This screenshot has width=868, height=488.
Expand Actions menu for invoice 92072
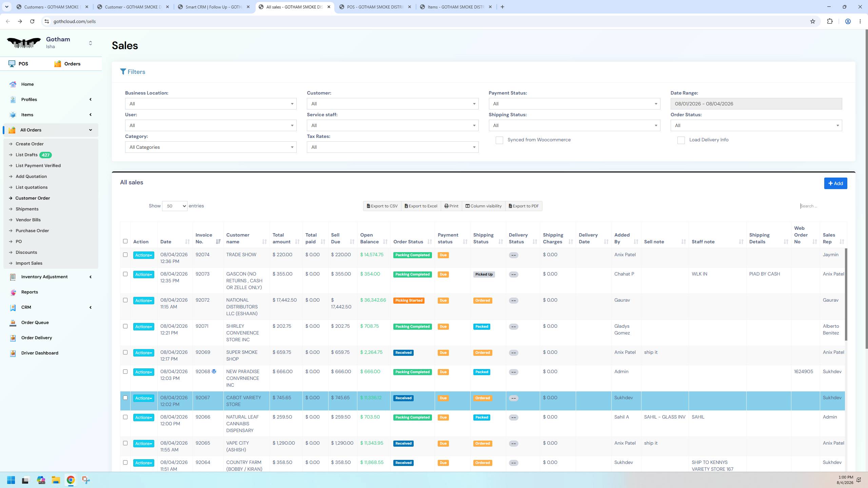coord(143,300)
